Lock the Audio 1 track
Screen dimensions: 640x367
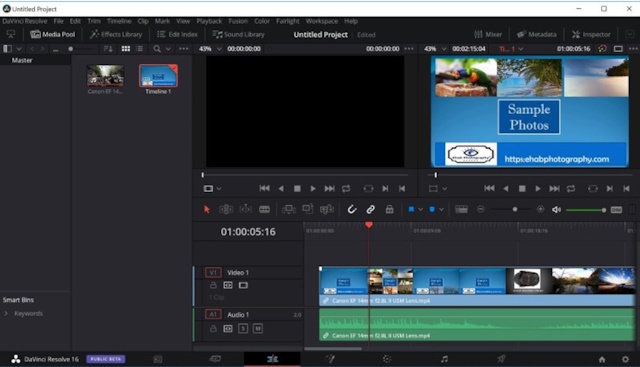coord(213,328)
